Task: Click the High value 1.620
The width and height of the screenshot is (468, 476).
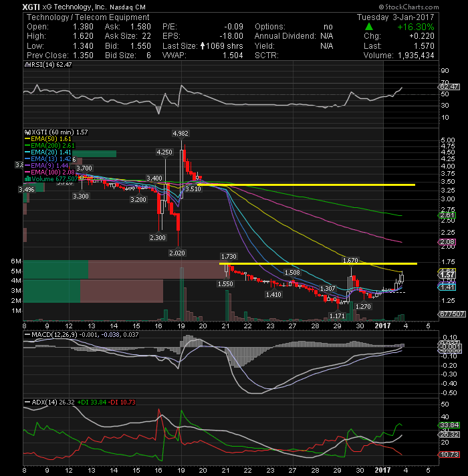Action: click(83, 36)
